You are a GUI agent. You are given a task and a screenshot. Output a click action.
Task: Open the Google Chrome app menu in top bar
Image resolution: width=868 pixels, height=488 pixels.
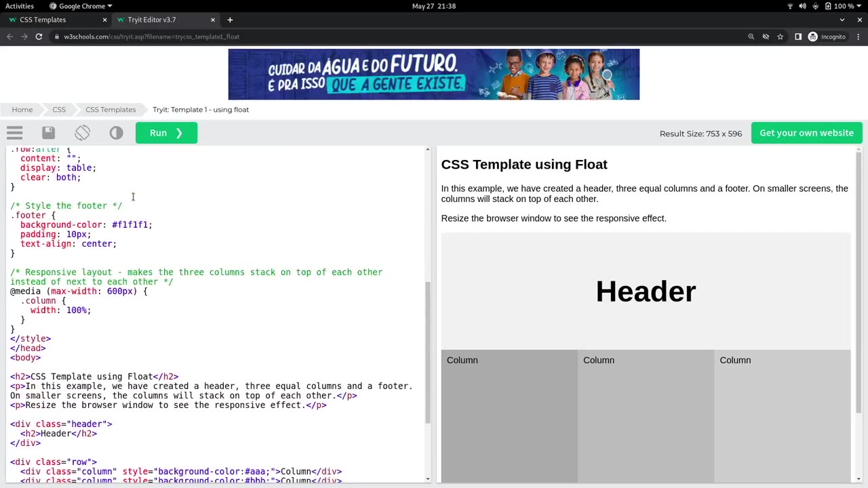coord(81,6)
